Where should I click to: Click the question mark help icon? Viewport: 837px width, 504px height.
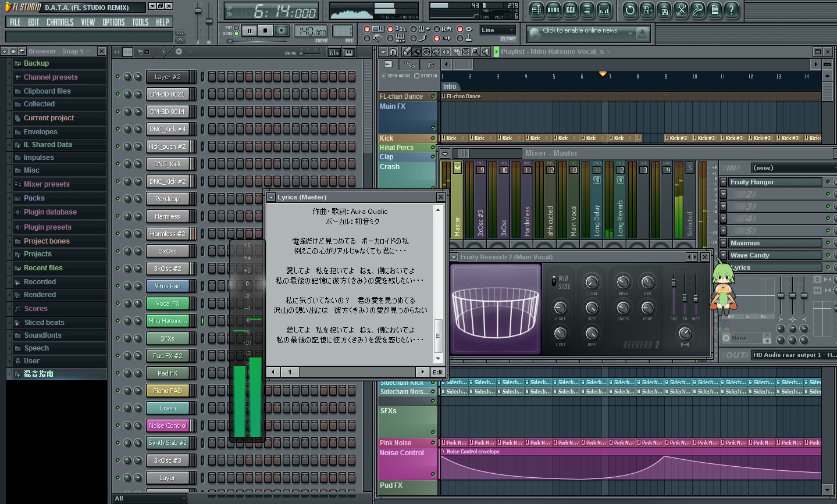(732, 9)
